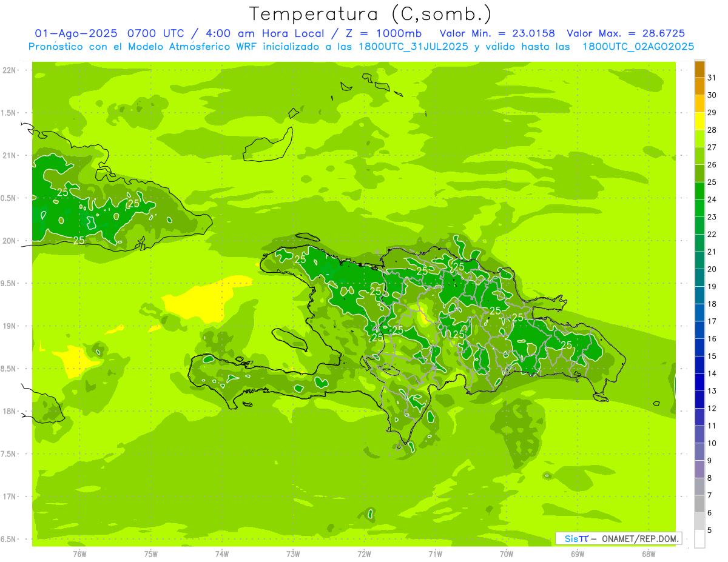The height and width of the screenshot is (562, 728).
Task: Click legend value '25' on the color bar
Action: [712, 182]
